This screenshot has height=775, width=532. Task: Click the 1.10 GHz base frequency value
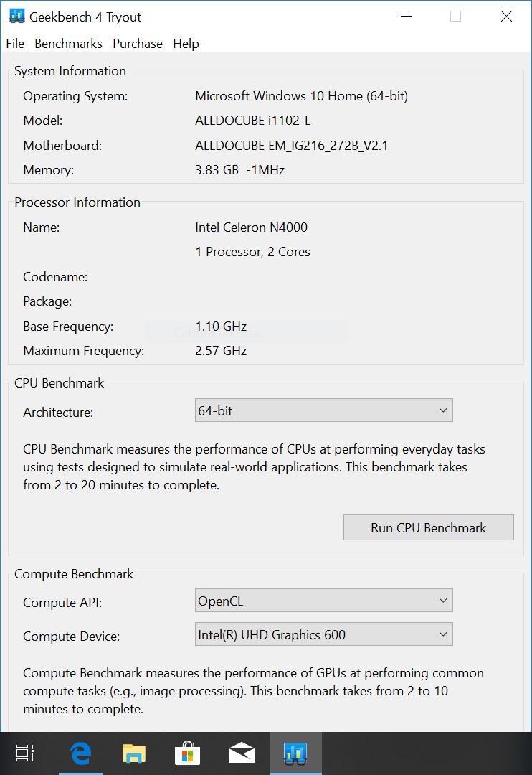coord(221,327)
